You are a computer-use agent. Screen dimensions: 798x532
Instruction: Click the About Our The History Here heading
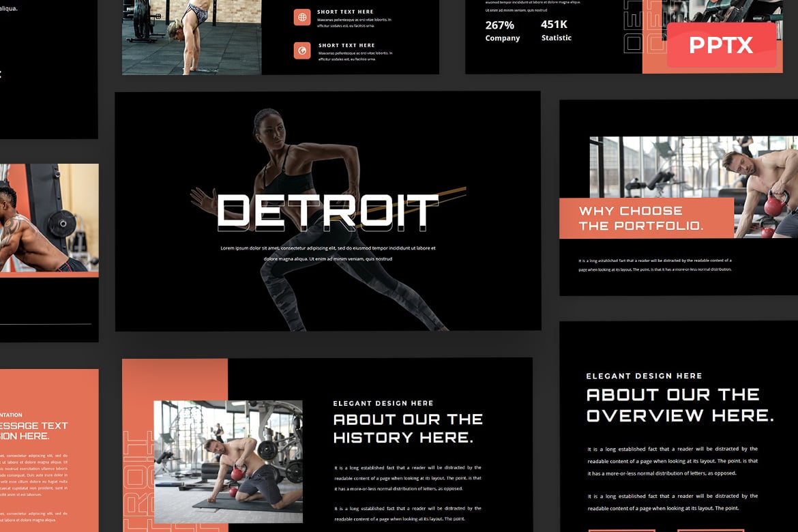point(408,428)
